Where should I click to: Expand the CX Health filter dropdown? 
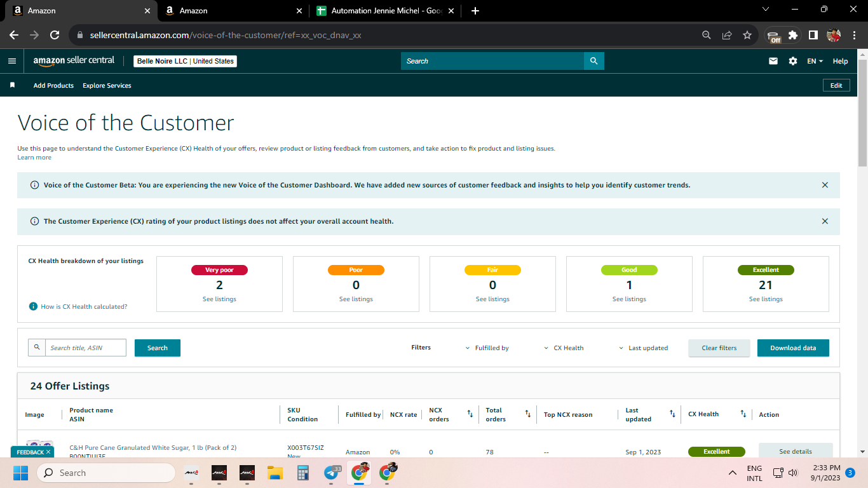[x=564, y=348]
